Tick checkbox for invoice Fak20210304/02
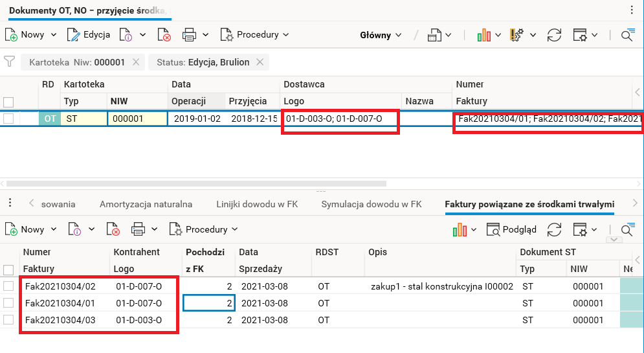This screenshot has width=644, height=353. [x=8, y=286]
